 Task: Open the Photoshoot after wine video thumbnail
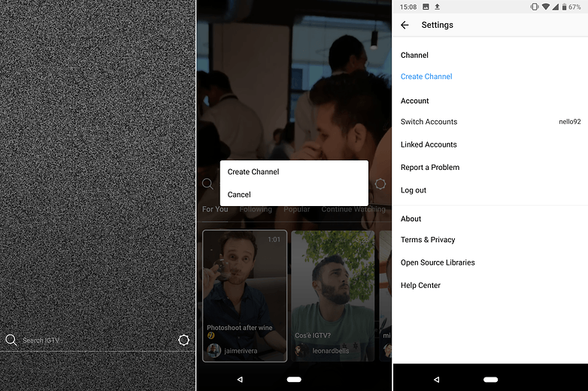[x=245, y=296]
